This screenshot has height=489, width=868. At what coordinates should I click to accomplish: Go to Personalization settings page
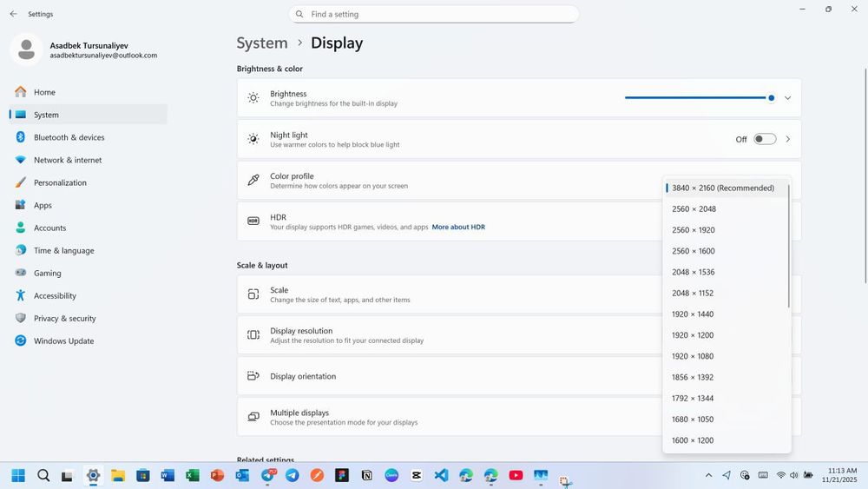click(x=60, y=182)
